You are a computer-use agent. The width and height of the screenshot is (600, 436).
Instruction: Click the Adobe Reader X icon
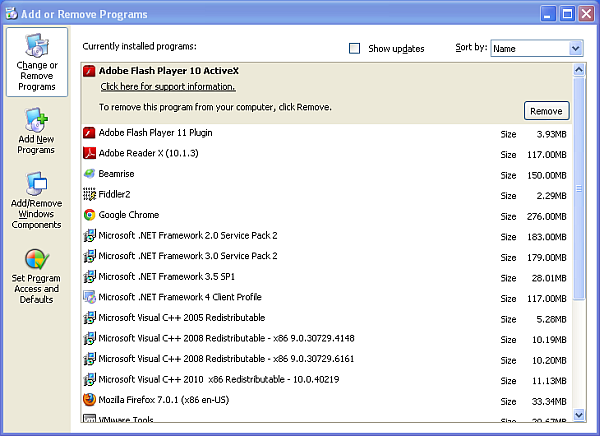tap(89, 153)
